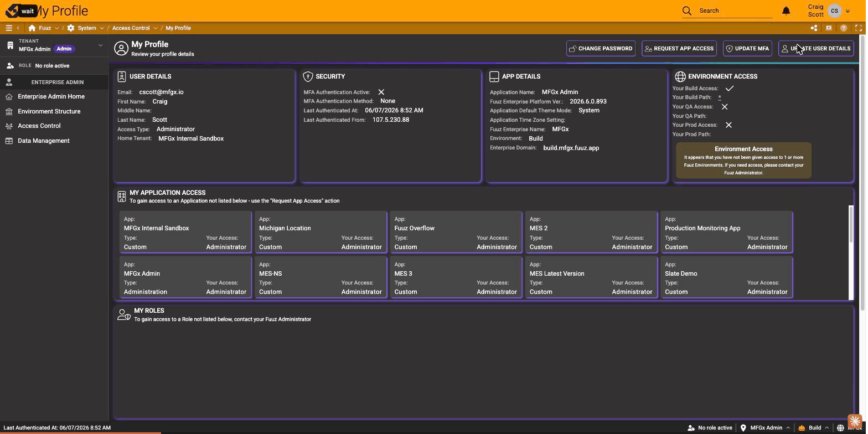Viewport: 868px width, 434px height.
Task: Click the User Details card icon
Action: (x=122, y=76)
